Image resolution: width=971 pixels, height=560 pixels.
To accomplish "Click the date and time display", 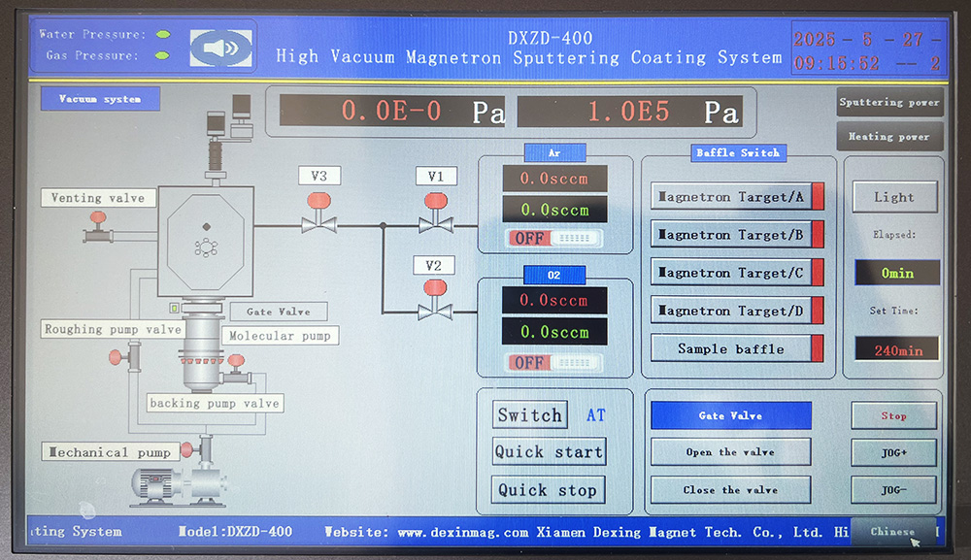I will coord(868,50).
